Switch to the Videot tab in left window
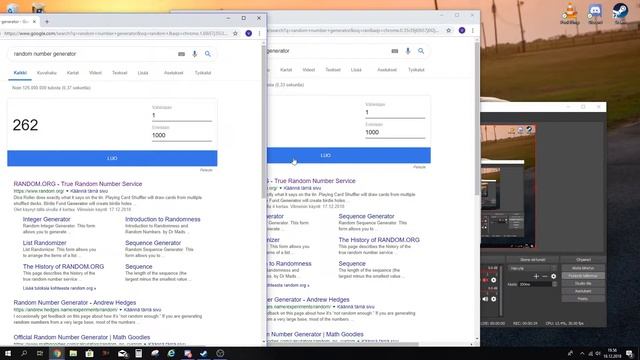 point(96,73)
